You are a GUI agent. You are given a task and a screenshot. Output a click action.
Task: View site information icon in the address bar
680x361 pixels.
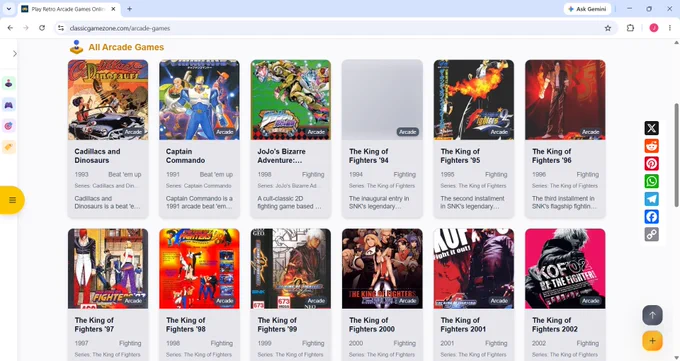61,28
